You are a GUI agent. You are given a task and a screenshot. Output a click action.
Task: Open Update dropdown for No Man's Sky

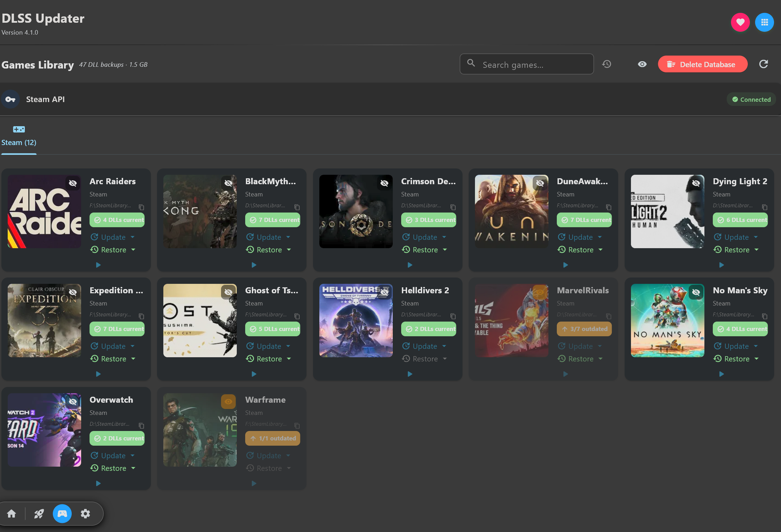click(x=736, y=346)
